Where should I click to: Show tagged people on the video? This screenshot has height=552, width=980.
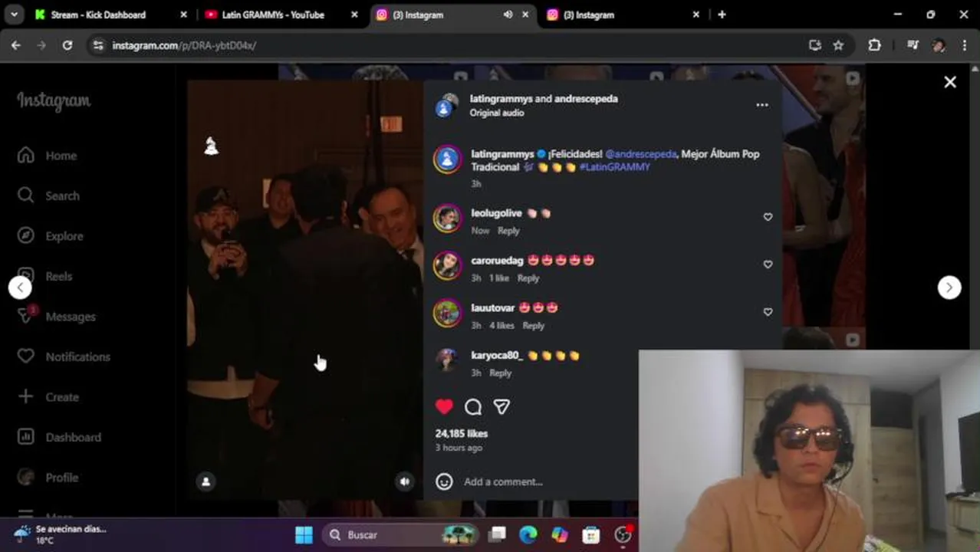click(x=206, y=481)
